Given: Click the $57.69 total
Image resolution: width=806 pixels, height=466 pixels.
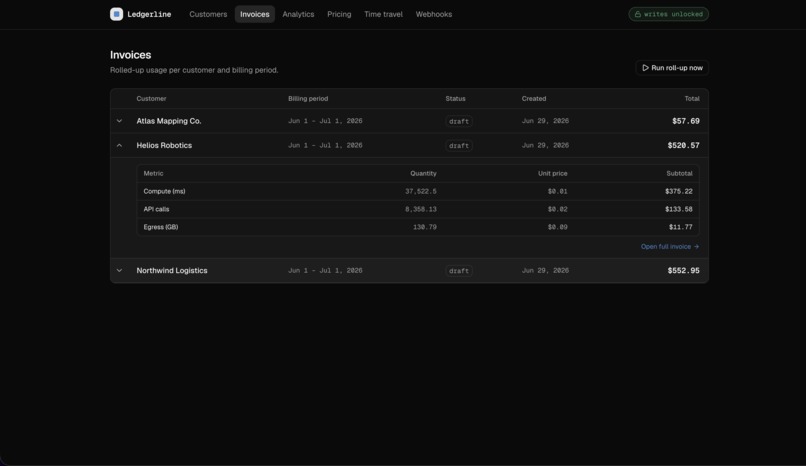Looking at the screenshot, I should click(x=686, y=121).
